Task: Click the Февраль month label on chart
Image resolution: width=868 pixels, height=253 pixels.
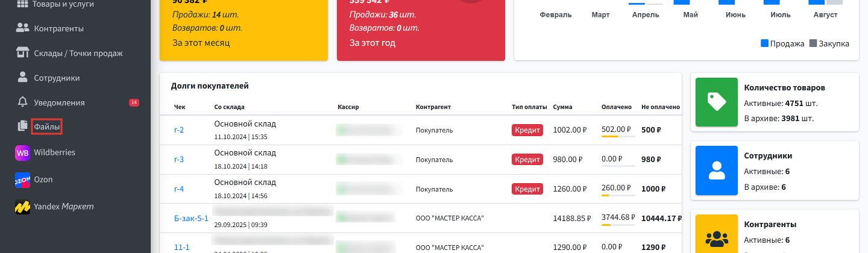Action: pos(556,14)
